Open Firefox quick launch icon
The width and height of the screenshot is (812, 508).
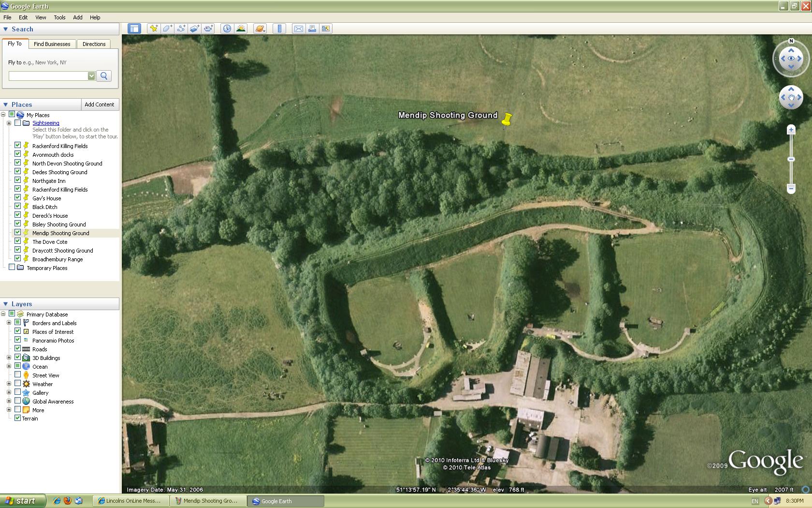[68, 501]
